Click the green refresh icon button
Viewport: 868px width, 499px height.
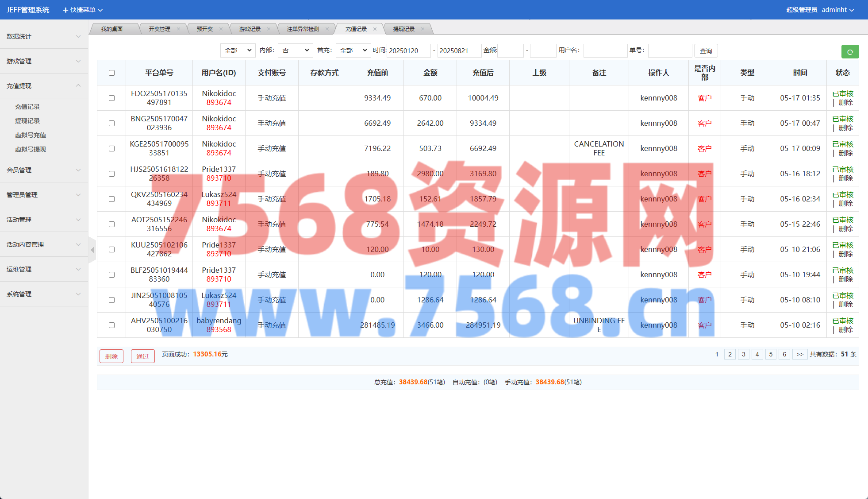coord(849,52)
